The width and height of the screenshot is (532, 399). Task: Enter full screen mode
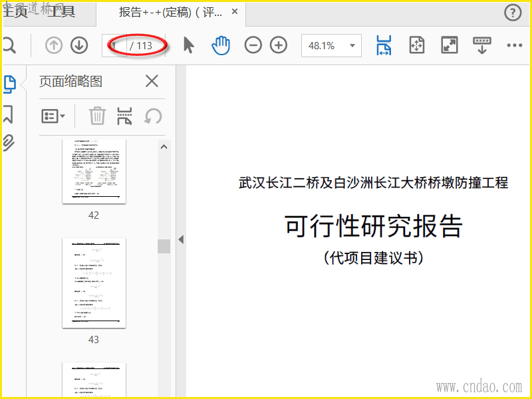450,45
